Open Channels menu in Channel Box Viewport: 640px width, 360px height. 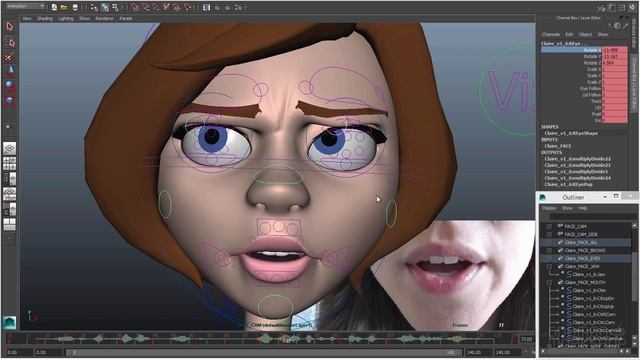tap(551, 34)
